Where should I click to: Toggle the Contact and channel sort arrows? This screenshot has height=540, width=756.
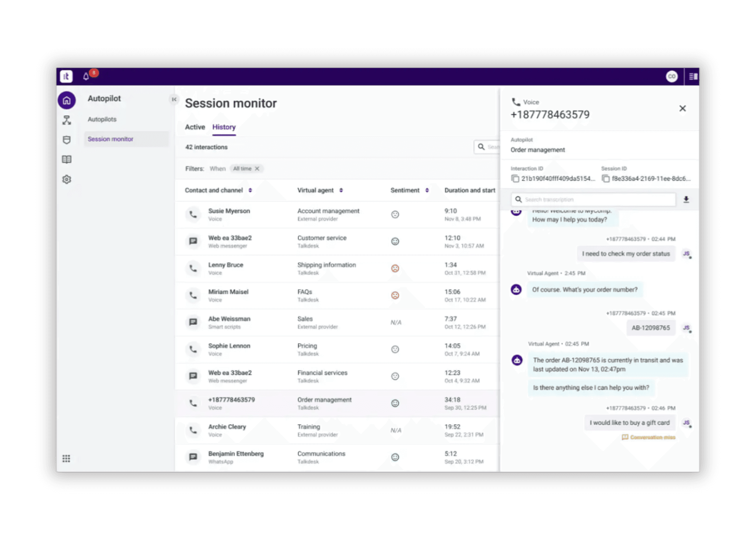coord(250,190)
